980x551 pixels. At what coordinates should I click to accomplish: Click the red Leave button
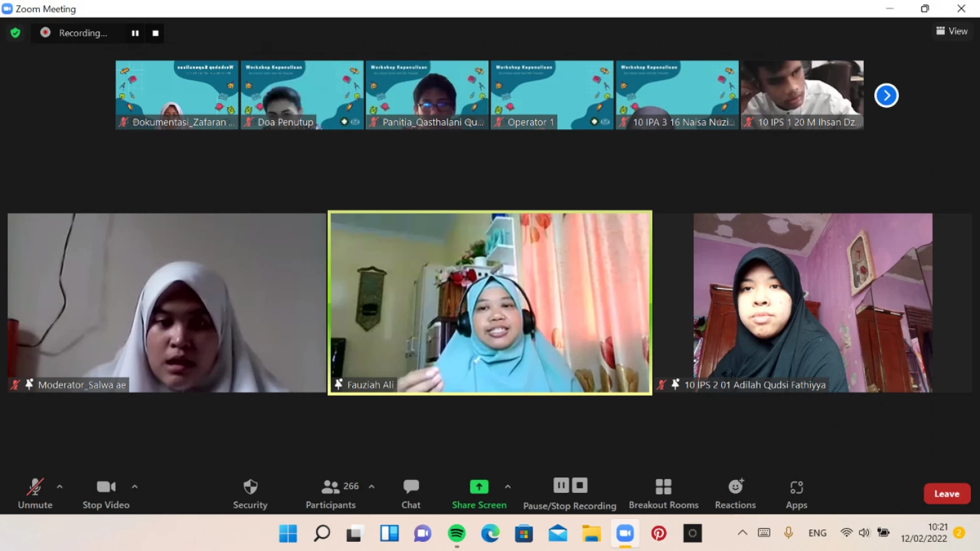click(x=947, y=494)
